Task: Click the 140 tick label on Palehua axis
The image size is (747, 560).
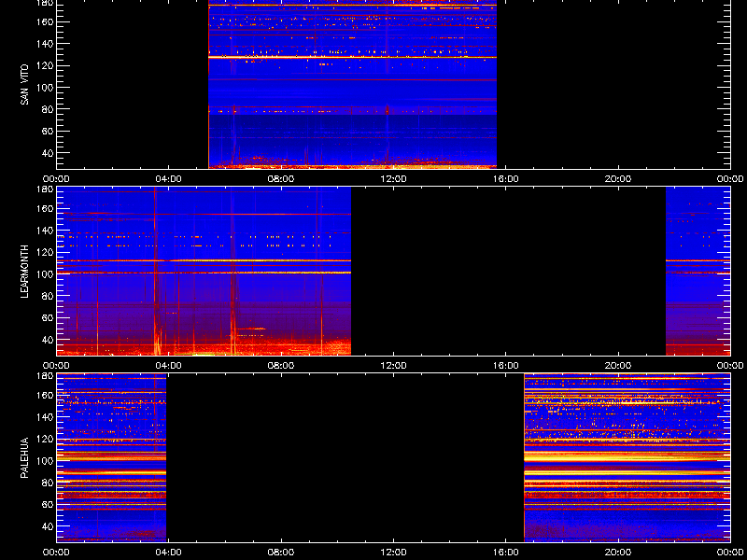Action: pyautogui.click(x=46, y=417)
